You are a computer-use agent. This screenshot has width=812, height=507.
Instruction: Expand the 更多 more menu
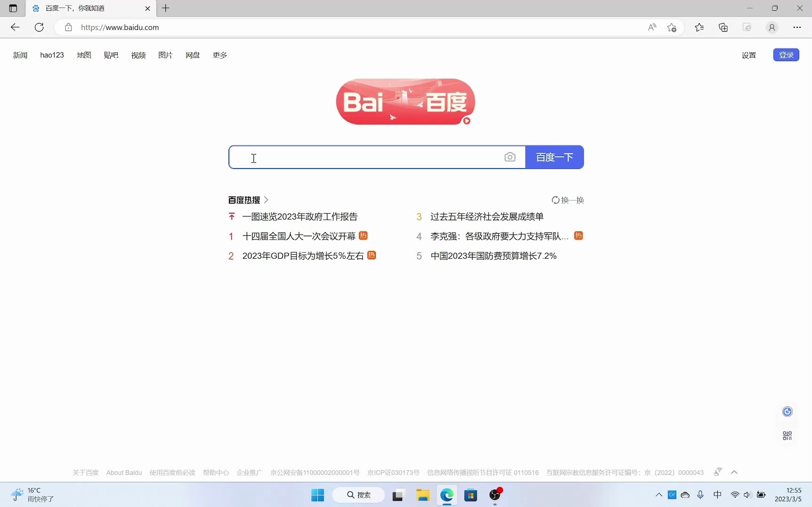pyautogui.click(x=220, y=55)
